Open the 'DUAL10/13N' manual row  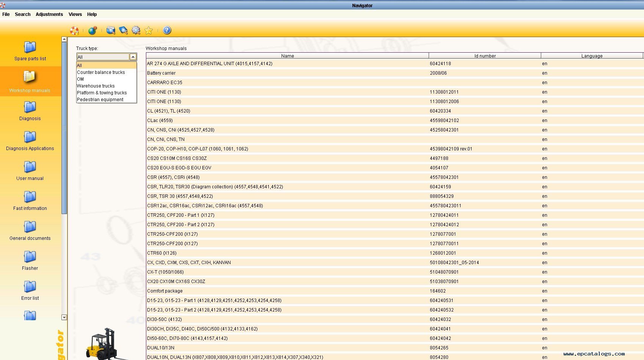pyautogui.click(x=395, y=348)
